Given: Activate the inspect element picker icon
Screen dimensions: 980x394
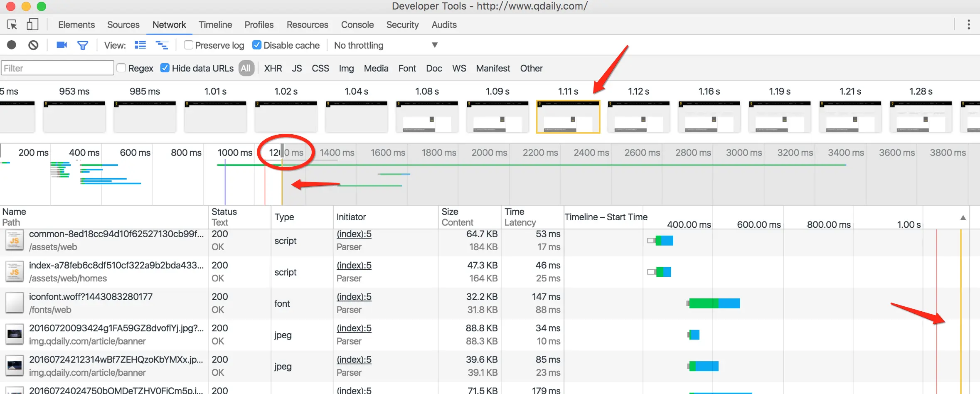Looking at the screenshot, I should (12, 25).
